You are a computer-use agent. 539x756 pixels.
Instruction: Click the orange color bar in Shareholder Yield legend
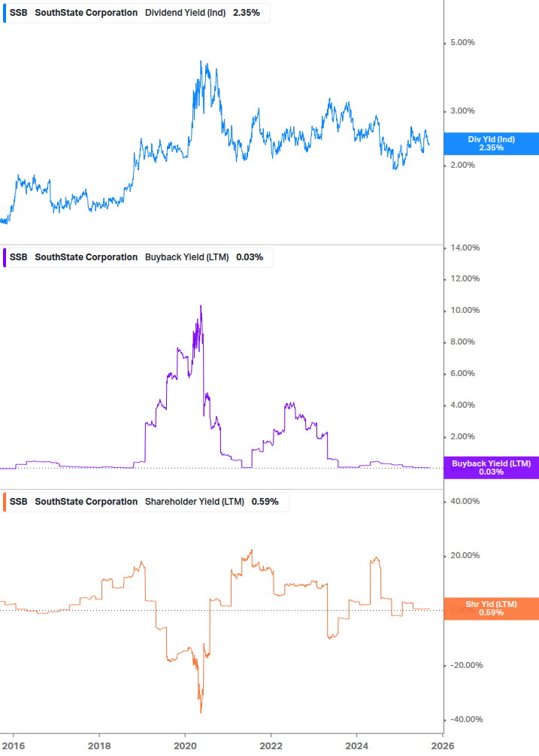5,501
